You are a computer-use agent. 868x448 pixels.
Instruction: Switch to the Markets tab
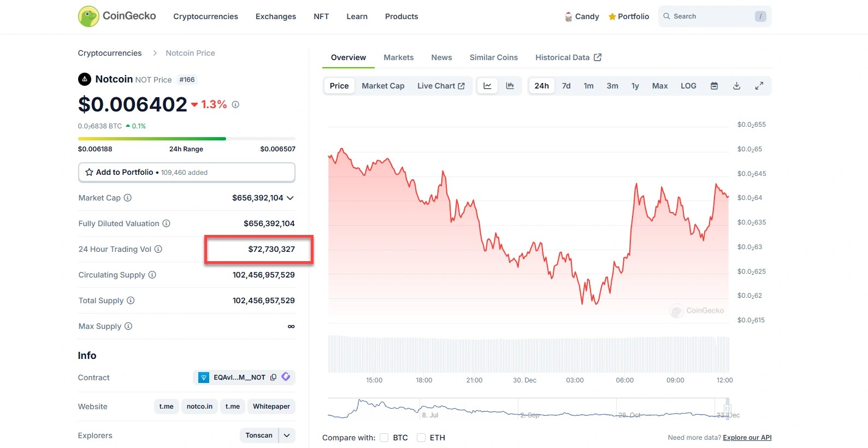click(398, 57)
